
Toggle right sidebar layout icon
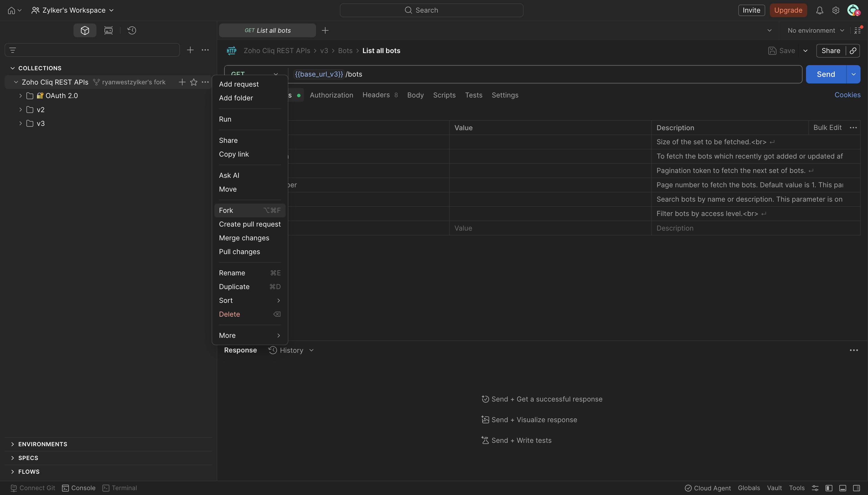[857, 488]
